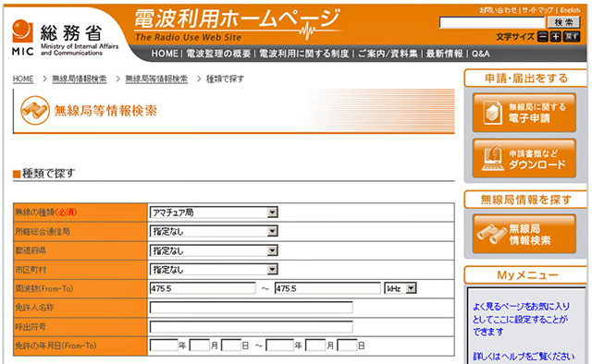This screenshot has height=364, width=592.
Task: Click license date To year field
Action: pyautogui.click(x=279, y=346)
